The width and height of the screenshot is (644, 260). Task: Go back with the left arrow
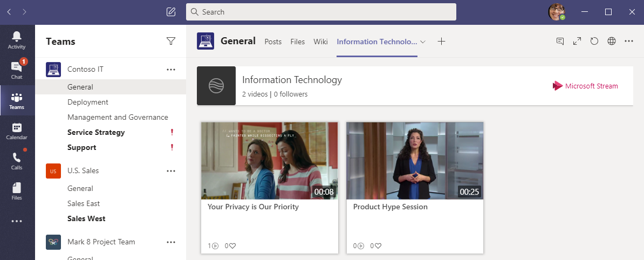click(9, 12)
